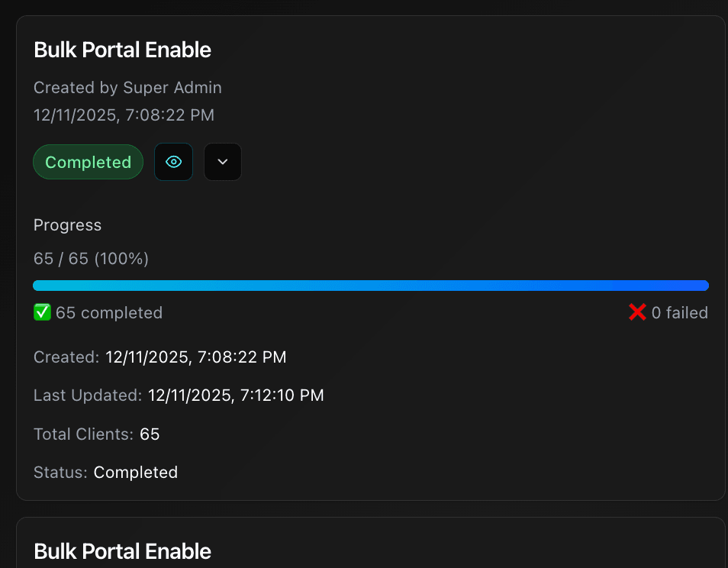Viewport: 728px width, 568px height.
Task: Click the blue progress bar
Action: point(371,286)
